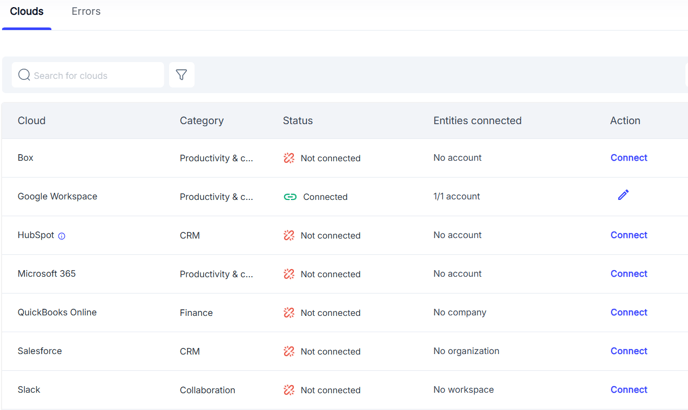The height and width of the screenshot is (410, 688).
Task: Click the Collaboration category cell
Action: tap(208, 390)
